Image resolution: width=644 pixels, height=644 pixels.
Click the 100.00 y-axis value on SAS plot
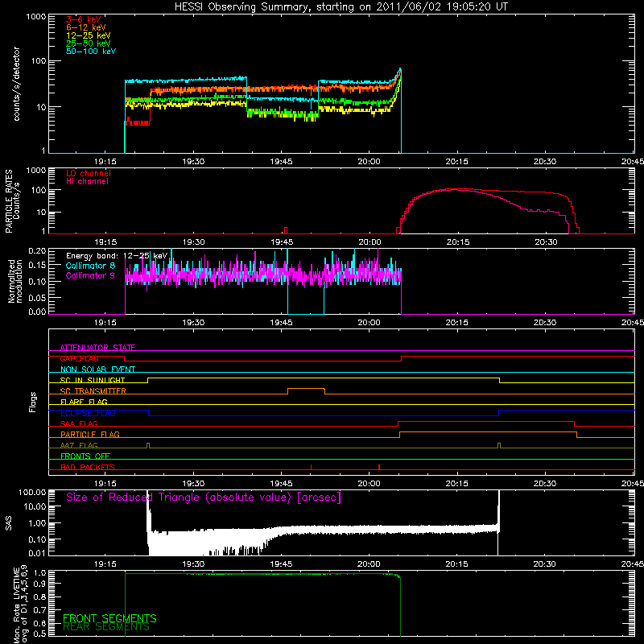[x=32, y=493]
